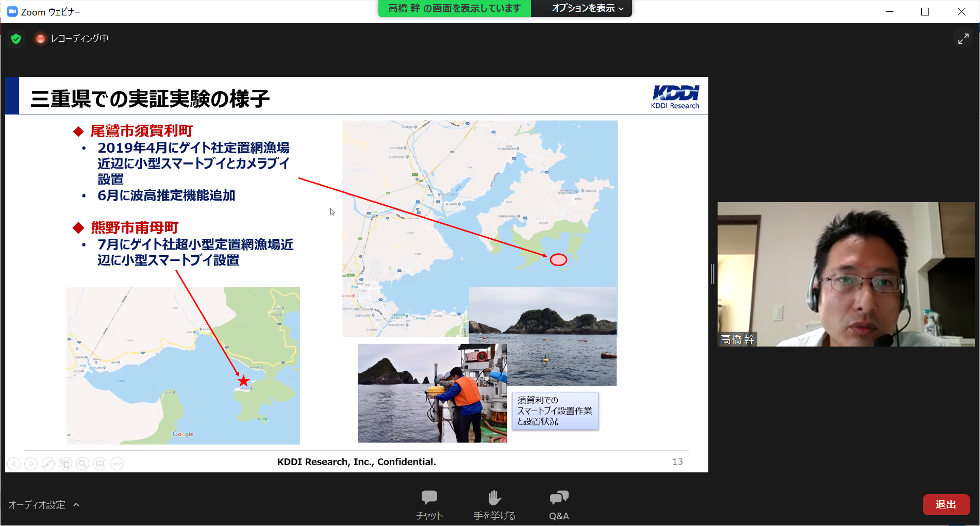Click the green screen-sharing notification banner
This screenshot has height=526, width=980.
(x=454, y=8)
